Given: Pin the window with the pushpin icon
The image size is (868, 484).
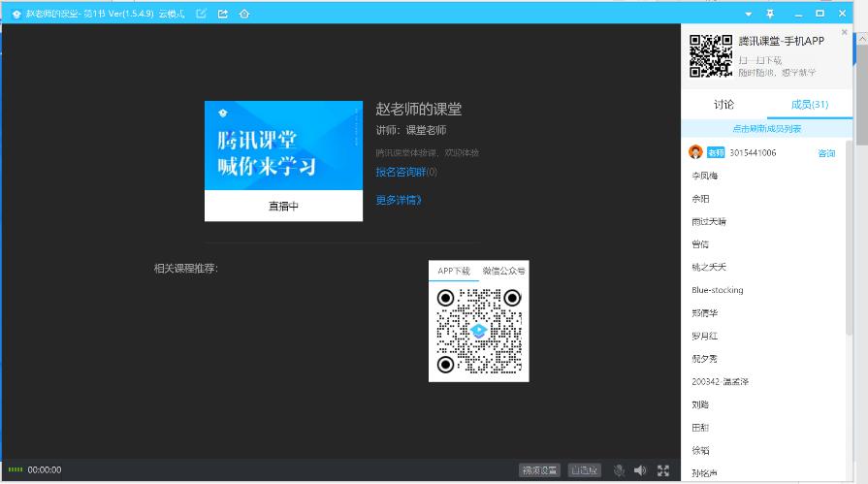Looking at the screenshot, I should coord(770,14).
